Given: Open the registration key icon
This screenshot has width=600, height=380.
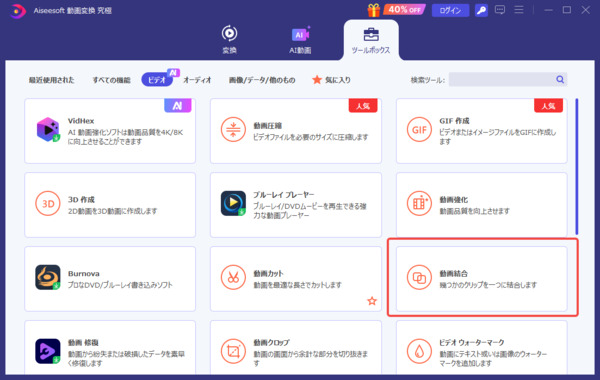Looking at the screenshot, I should (481, 10).
